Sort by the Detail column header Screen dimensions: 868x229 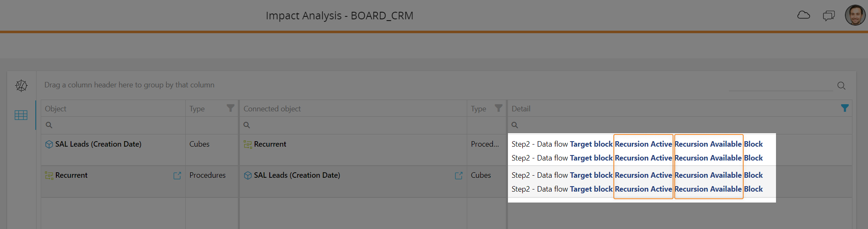tap(521, 109)
